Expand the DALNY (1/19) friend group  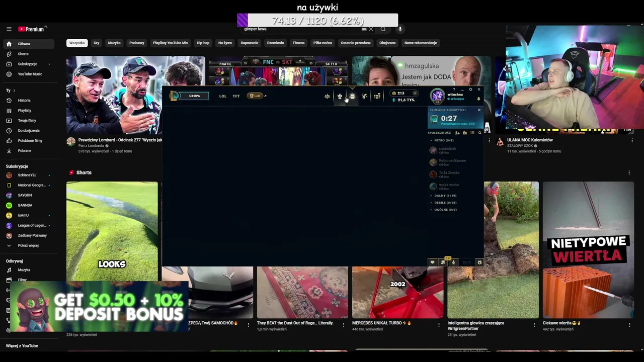[x=443, y=196]
